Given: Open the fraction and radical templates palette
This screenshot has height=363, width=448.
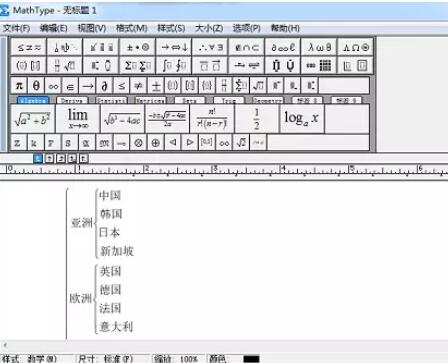Looking at the screenshot, I should click(x=65, y=65).
